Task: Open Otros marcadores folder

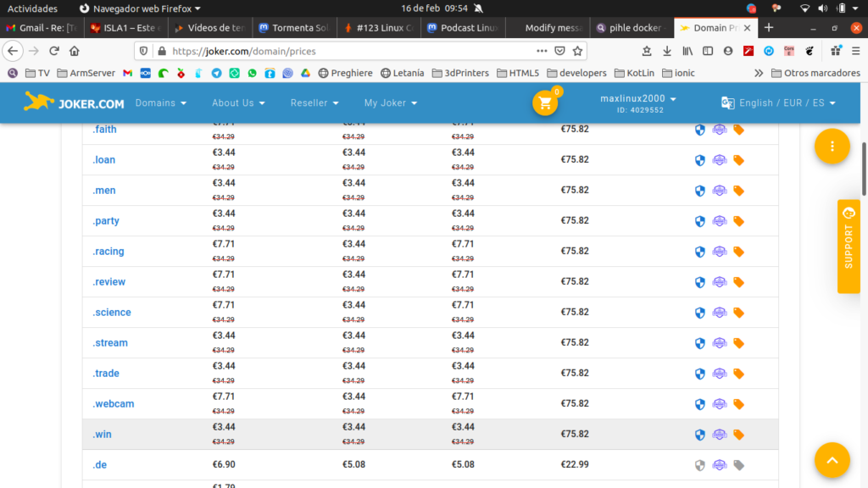Action: pyautogui.click(x=816, y=73)
